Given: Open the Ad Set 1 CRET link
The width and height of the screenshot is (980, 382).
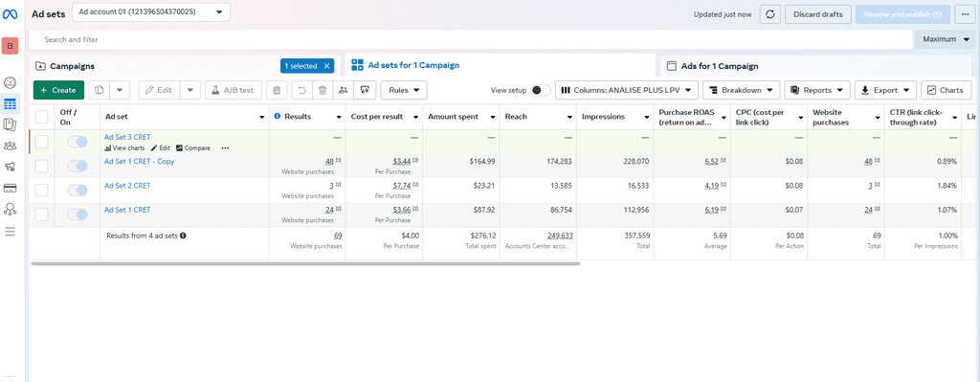Looking at the screenshot, I should pyautogui.click(x=127, y=210).
